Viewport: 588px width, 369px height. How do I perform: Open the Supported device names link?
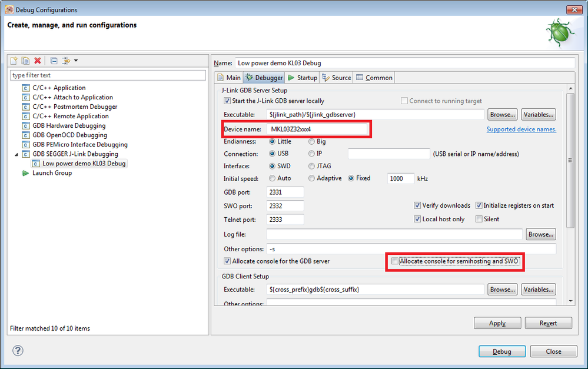(521, 129)
